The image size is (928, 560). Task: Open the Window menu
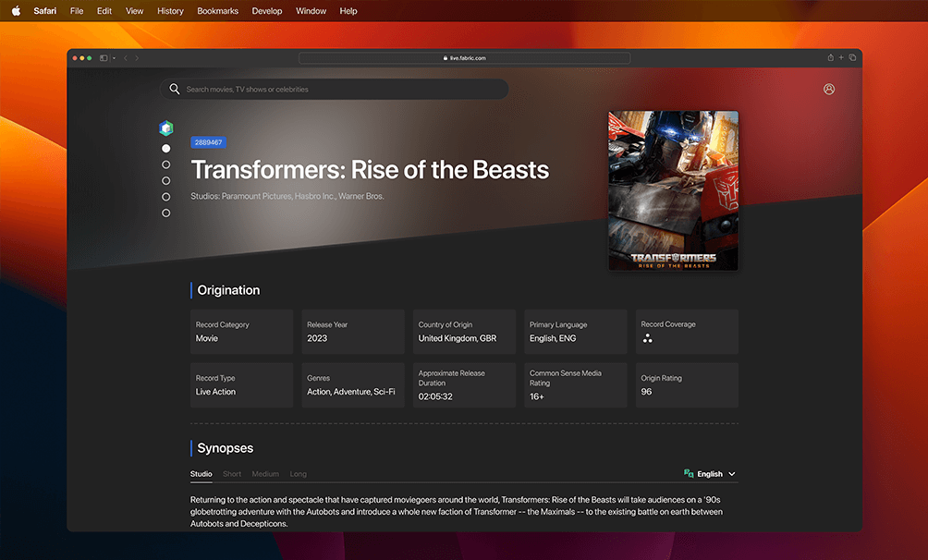pos(311,11)
